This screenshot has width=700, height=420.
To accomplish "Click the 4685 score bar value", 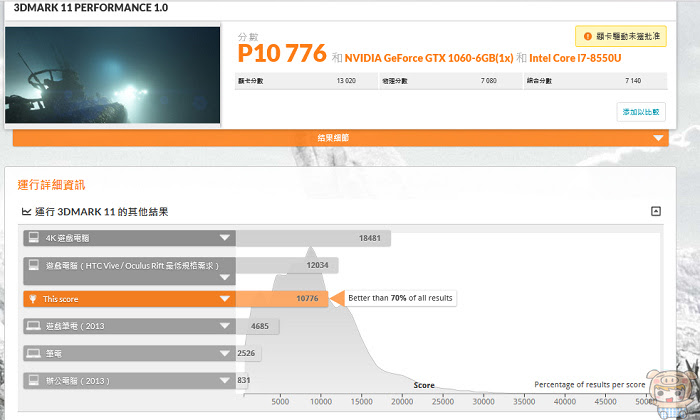I will (260, 326).
